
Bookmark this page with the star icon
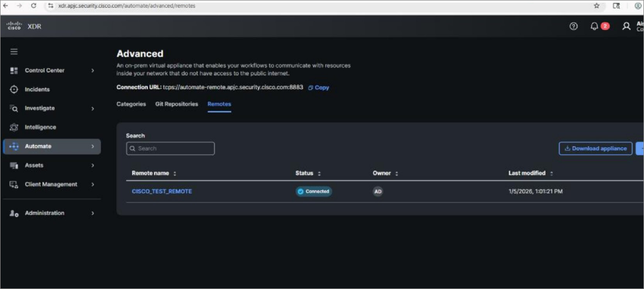click(597, 6)
